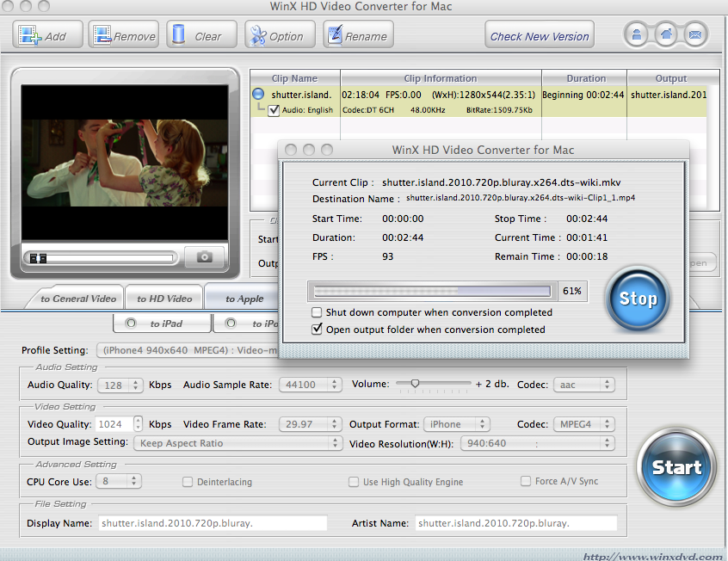Select the to iPod radio option
The height and width of the screenshot is (561, 728).
point(231,324)
